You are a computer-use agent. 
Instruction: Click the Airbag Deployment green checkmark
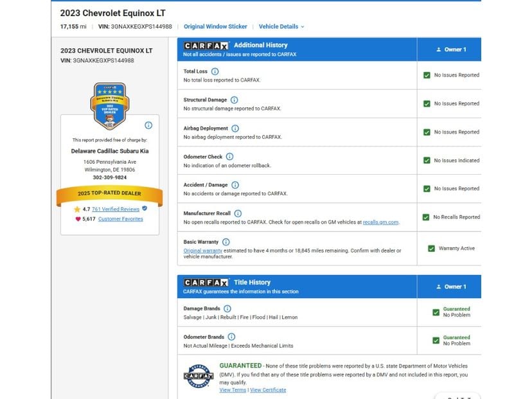427,132
